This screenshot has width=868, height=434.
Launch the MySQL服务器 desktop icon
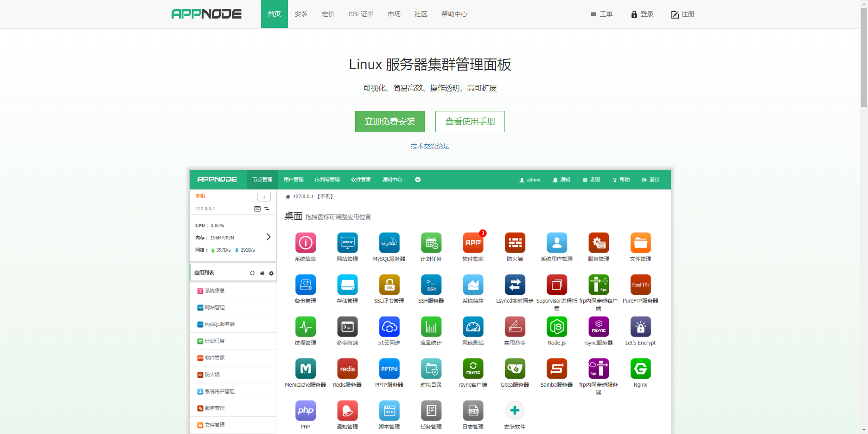(389, 243)
